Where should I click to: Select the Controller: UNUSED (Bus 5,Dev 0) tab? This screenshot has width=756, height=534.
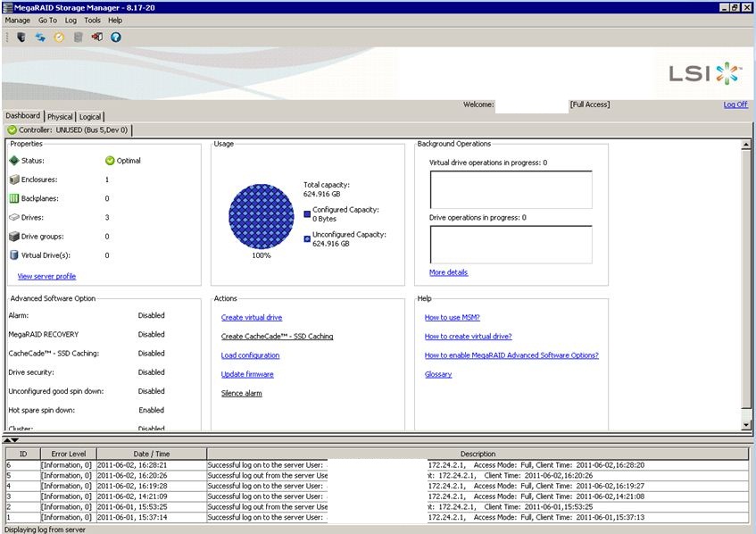tap(68, 129)
